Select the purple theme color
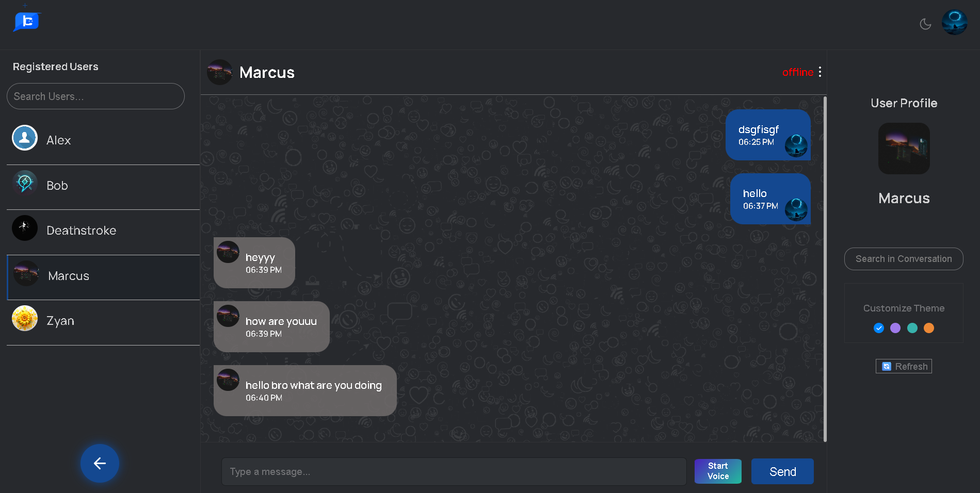The image size is (980, 493). (895, 328)
